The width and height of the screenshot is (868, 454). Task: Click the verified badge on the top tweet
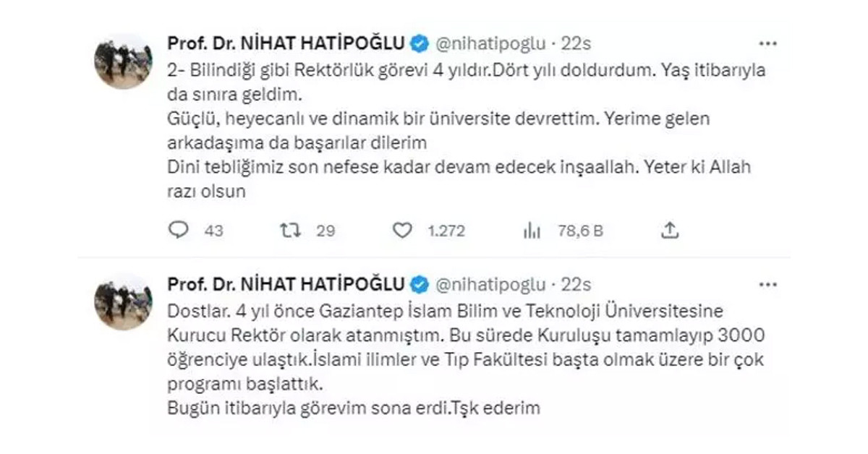pyautogui.click(x=418, y=43)
